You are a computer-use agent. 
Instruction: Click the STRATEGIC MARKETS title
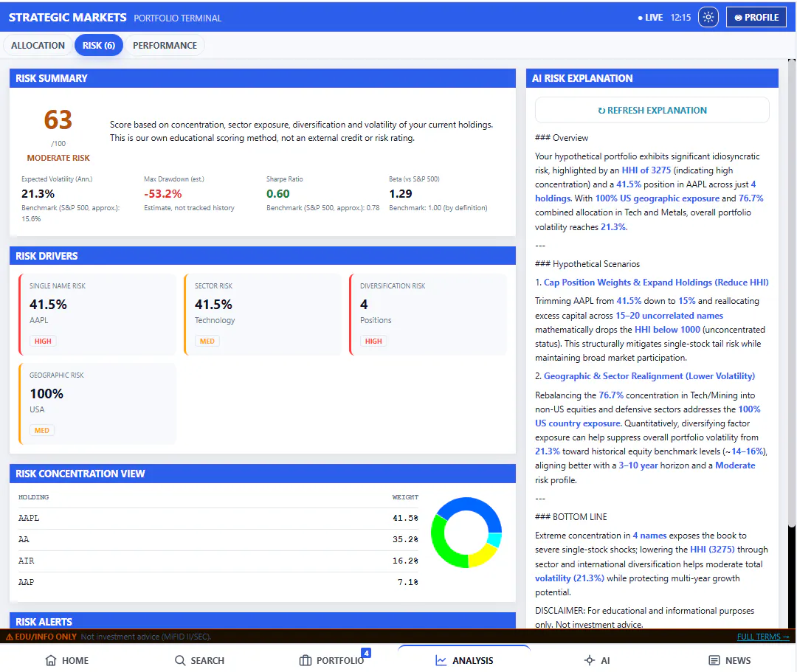pyautogui.click(x=68, y=17)
